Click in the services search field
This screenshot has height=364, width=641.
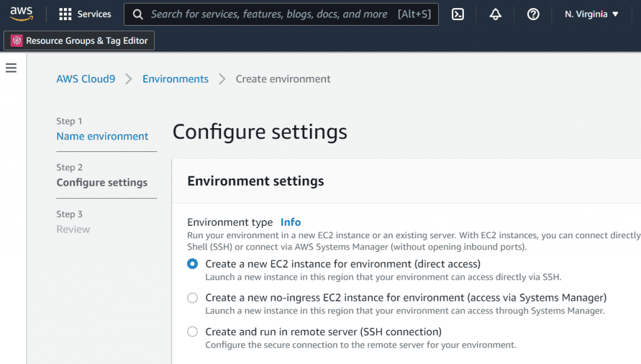[269, 14]
